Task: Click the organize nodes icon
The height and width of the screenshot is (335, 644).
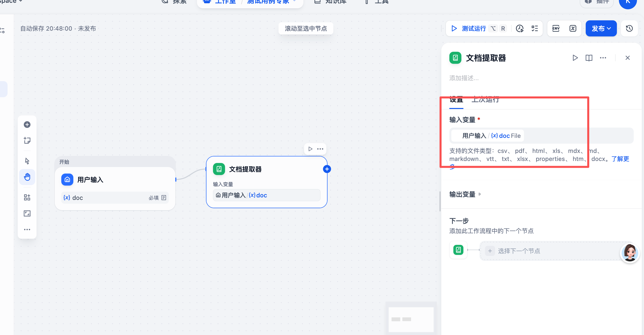Action: (27, 197)
